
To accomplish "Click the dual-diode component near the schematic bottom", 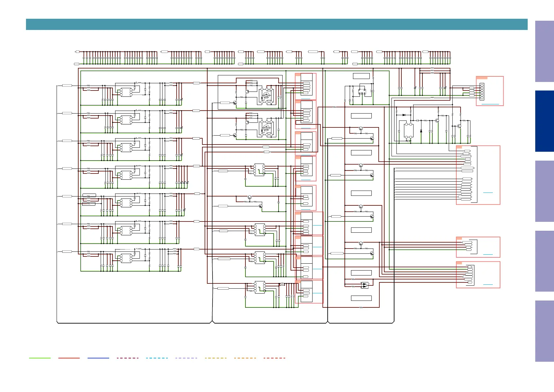I will [x=365, y=285].
